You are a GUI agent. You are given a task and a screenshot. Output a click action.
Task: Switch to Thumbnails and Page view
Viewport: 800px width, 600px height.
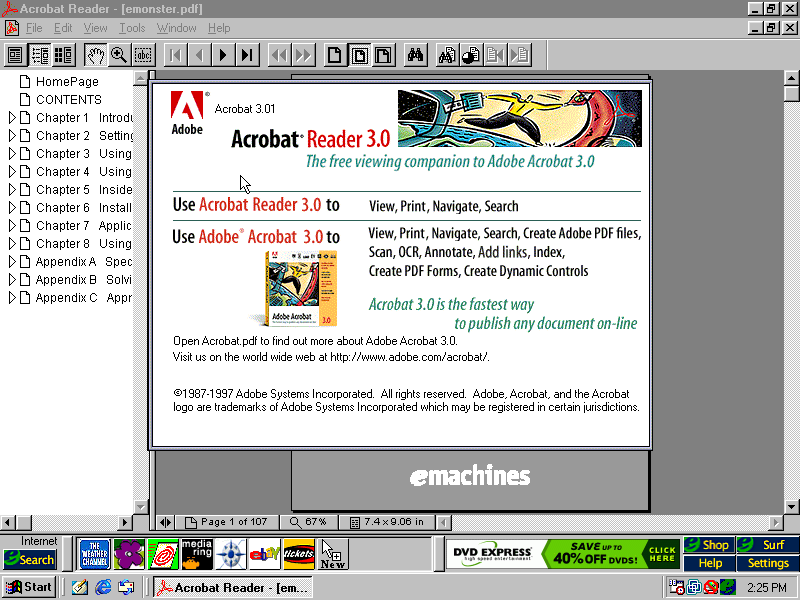(64, 55)
